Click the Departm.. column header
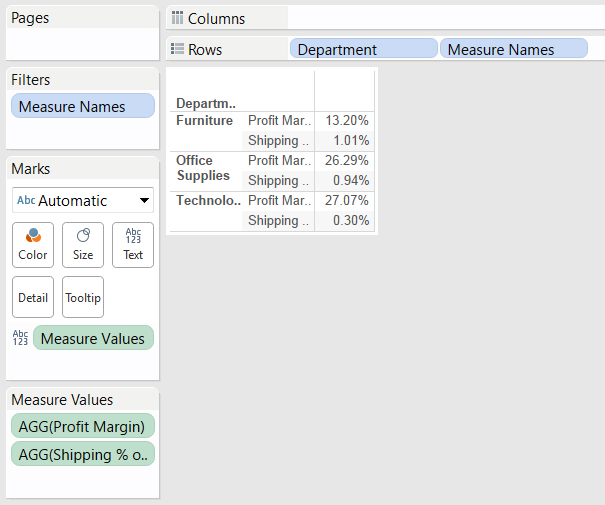Viewport: 605px width, 505px height. coord(206,103)
